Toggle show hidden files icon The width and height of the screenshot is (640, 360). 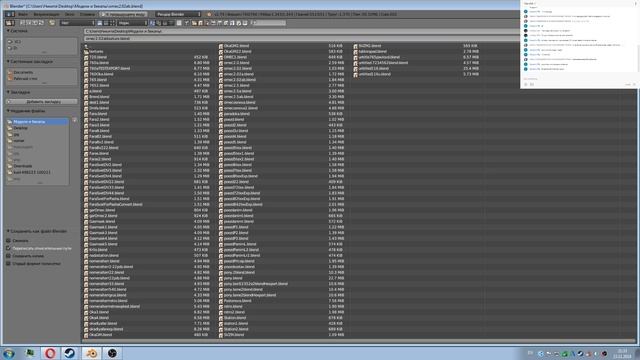(x=180, y=23)
